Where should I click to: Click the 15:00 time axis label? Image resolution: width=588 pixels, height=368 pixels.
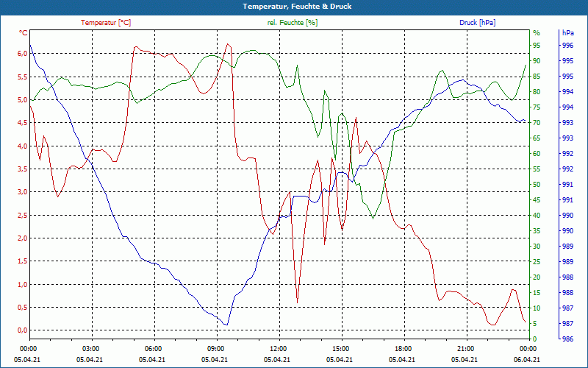340,348
